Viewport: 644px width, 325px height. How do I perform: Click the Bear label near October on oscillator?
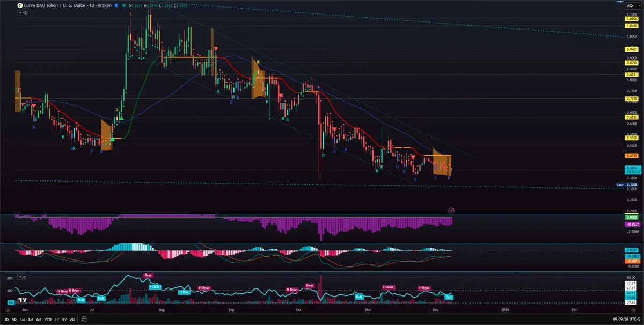point(310,285)
